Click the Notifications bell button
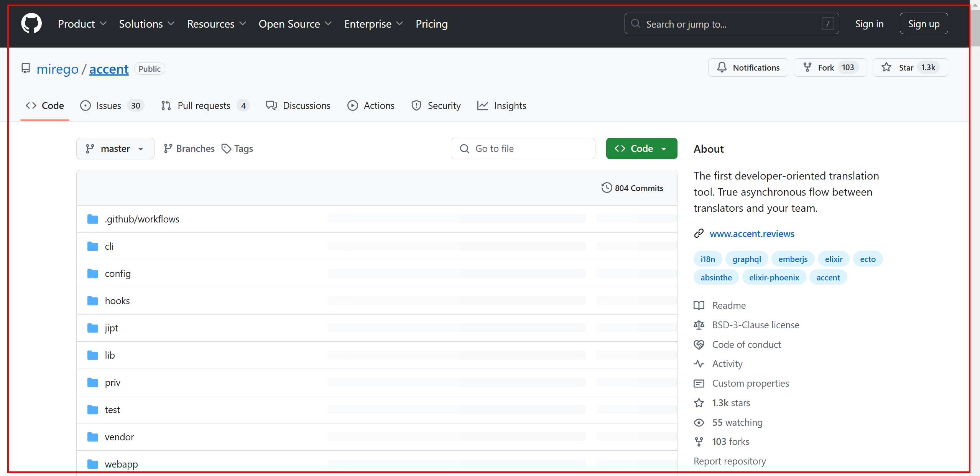The image size is (980, 476). point(748,68)
